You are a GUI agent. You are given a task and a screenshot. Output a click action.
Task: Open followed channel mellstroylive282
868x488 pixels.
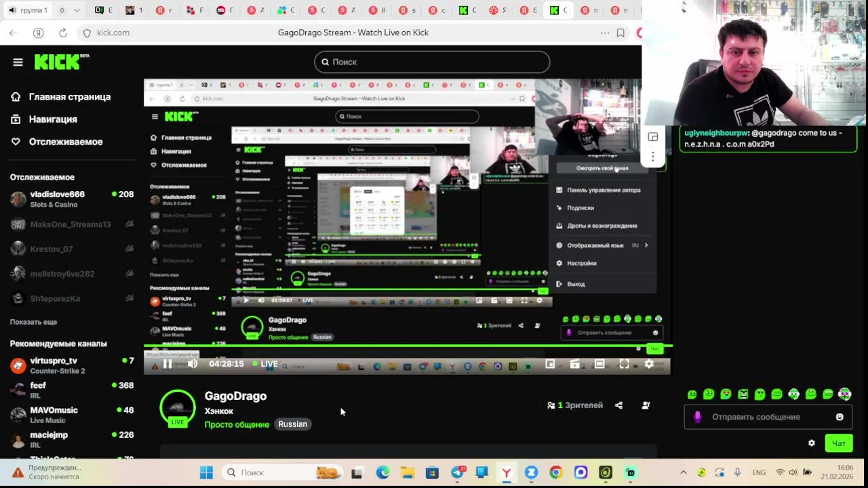tap(71, 274)
